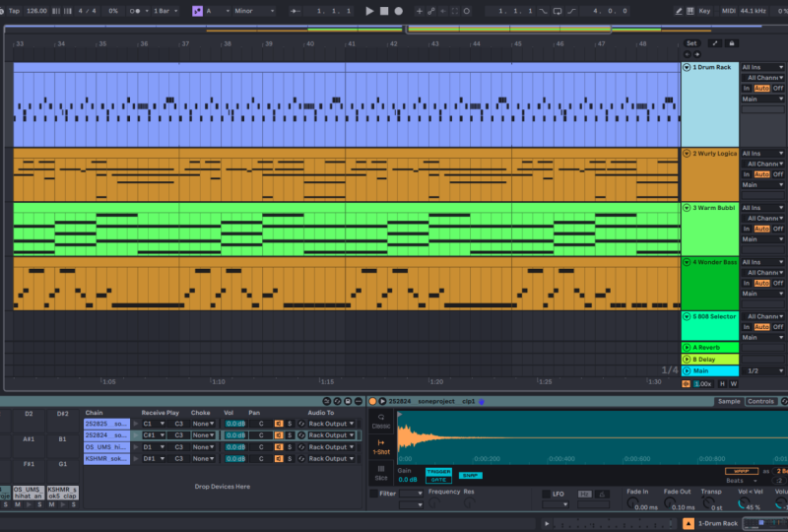The height and width of the screenshot is (532, 788).
Task: Adjust the Vol < Vel knob
Action: point(743,503)
